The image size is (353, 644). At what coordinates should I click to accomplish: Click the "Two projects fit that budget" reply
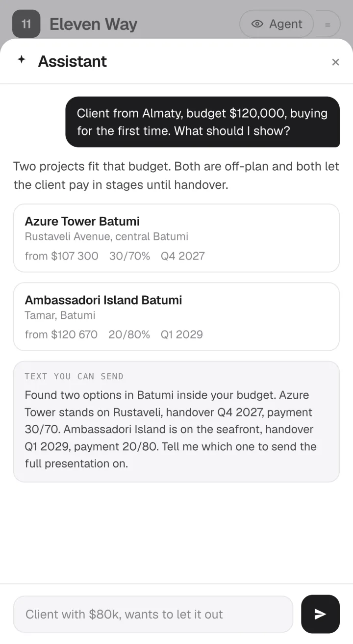(x=176, y=176)
